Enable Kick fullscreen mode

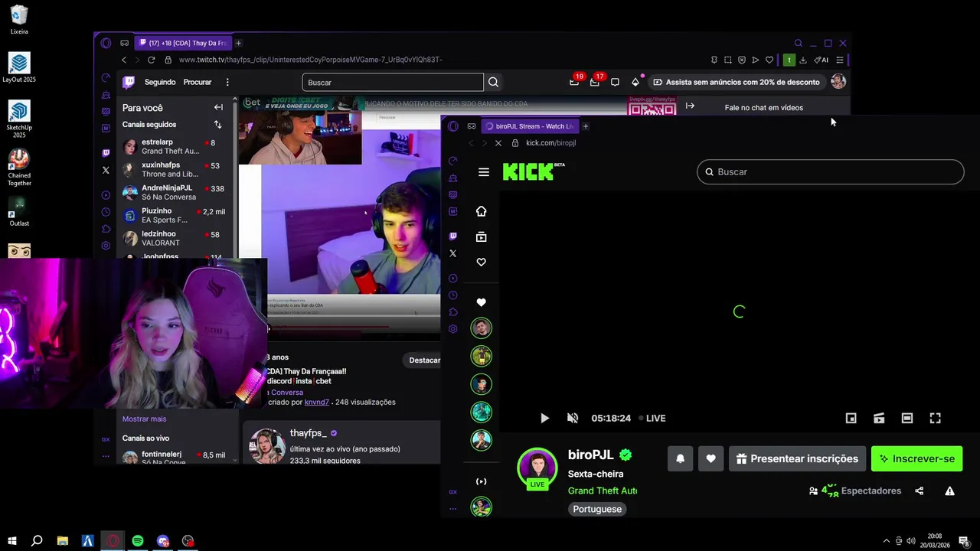pos(935,418)
